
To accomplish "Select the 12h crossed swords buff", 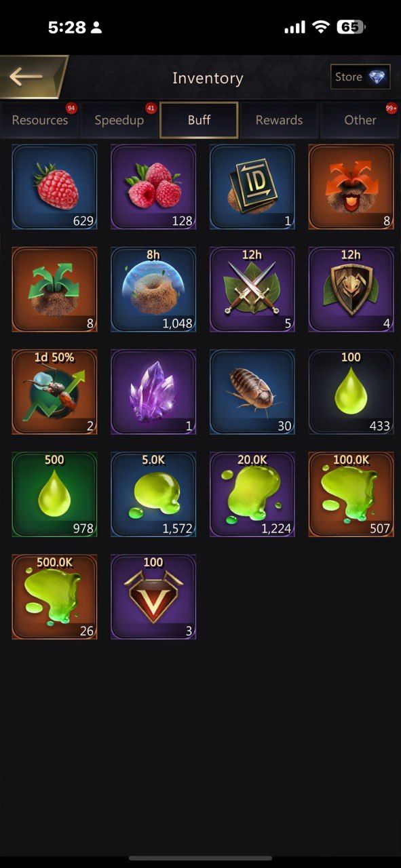I will [252, 289].
